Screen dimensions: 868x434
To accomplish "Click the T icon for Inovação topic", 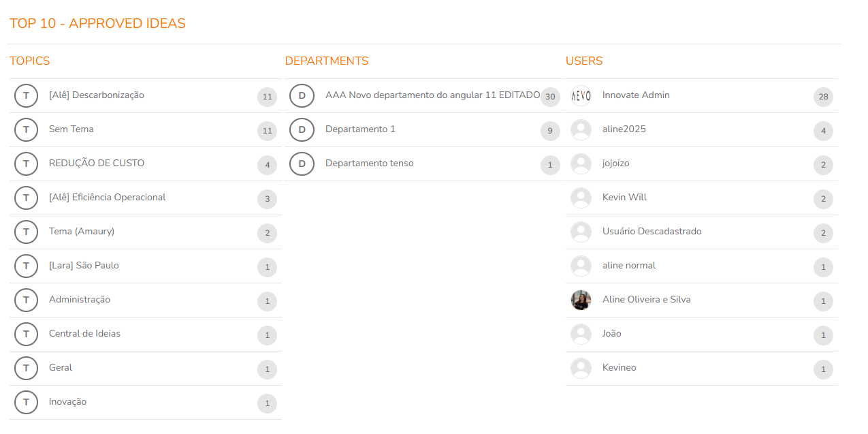I will (x=26, y=403).
